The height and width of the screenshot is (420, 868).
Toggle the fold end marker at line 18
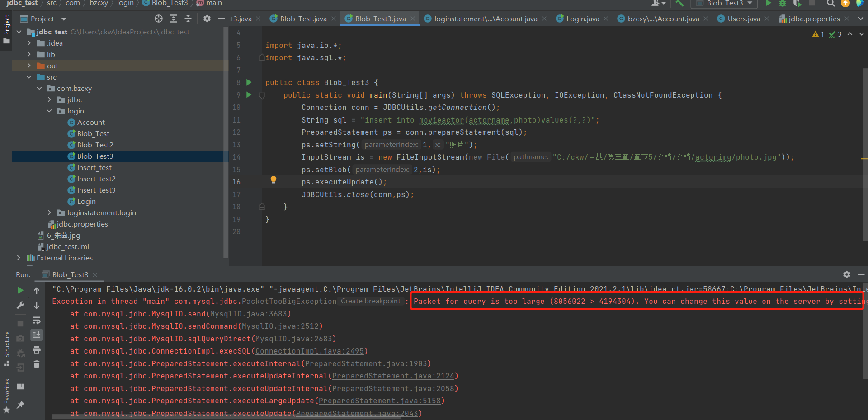coord(262,207)
